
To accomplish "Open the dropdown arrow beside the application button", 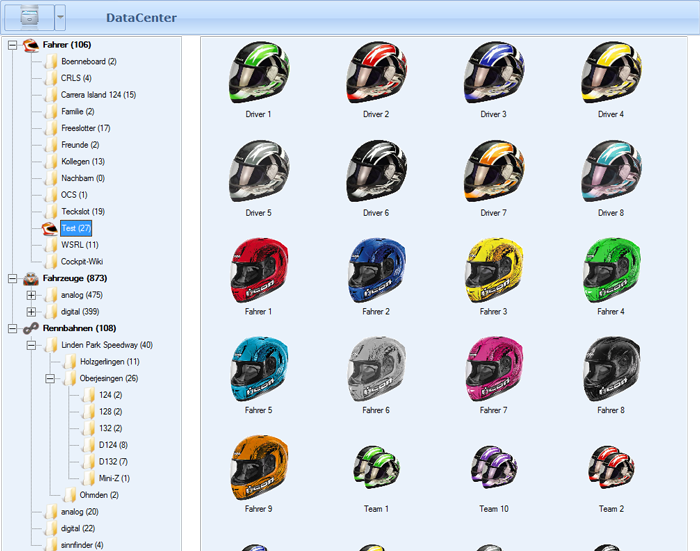I will [60, 17].
